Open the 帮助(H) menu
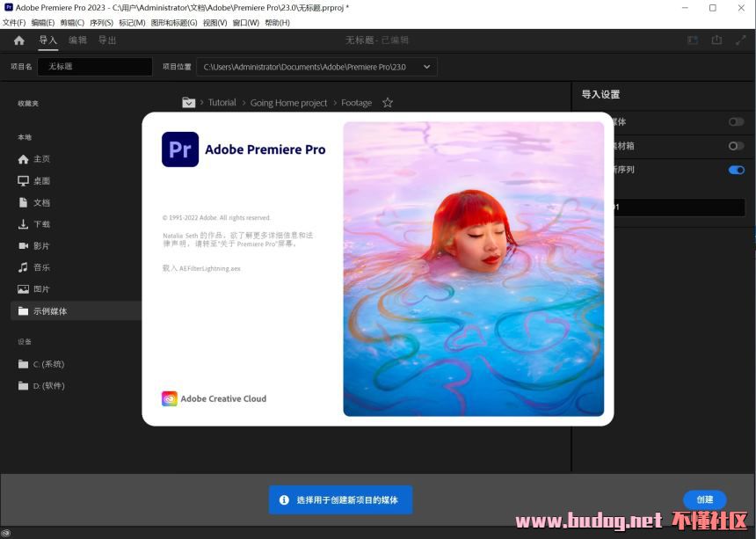 [x=277, y=23]
